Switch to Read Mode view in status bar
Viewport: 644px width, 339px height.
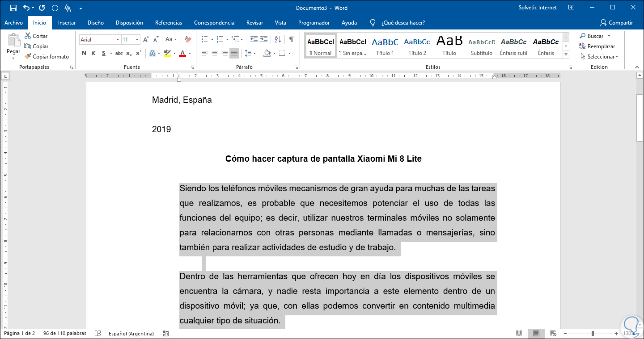[x=519, y=334]
